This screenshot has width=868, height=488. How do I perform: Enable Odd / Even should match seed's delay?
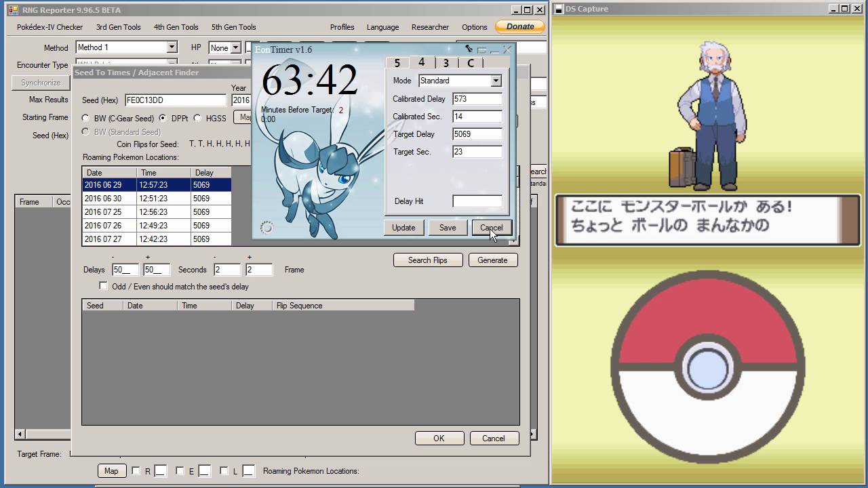[103, 286]
